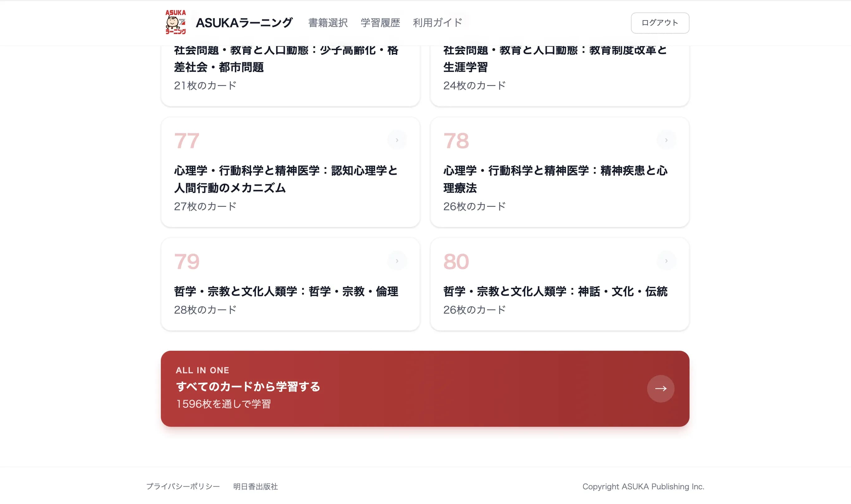The image size is (851, 504).
Task: Click the ASUKA Learning mascot logo
Action: pos(175,22)
